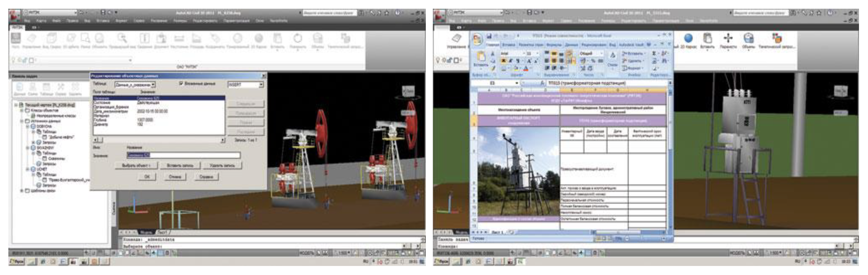Click the Перенести move tool icon
This screenshot has width=868, height=275.
728,38
